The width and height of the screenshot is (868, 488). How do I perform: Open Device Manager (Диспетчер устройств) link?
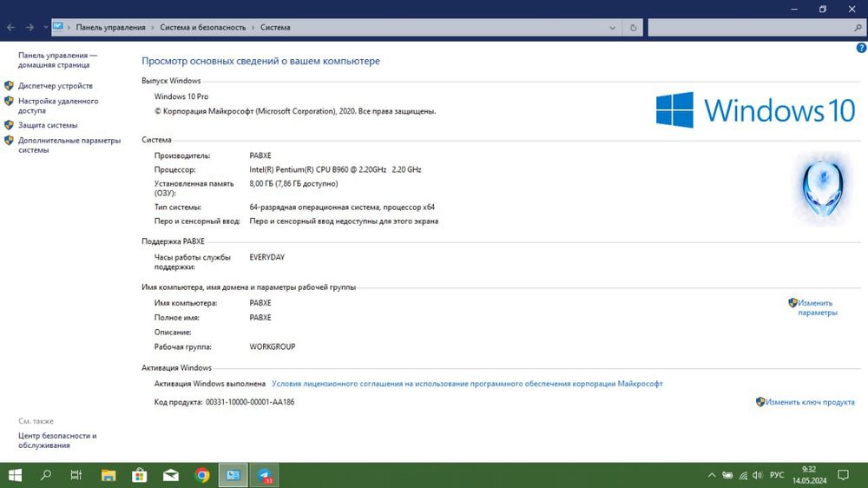click(56, 86)
